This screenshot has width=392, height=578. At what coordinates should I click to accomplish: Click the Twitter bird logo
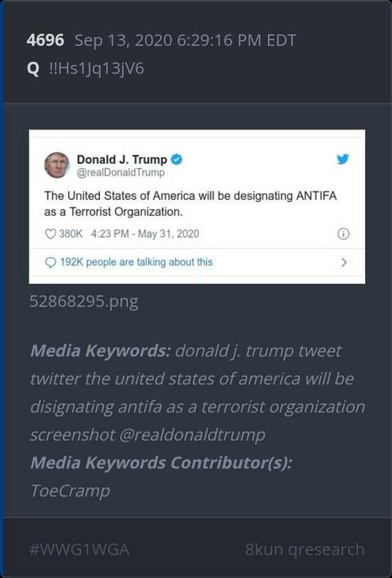pyautogui.click(x=342, y=159)
